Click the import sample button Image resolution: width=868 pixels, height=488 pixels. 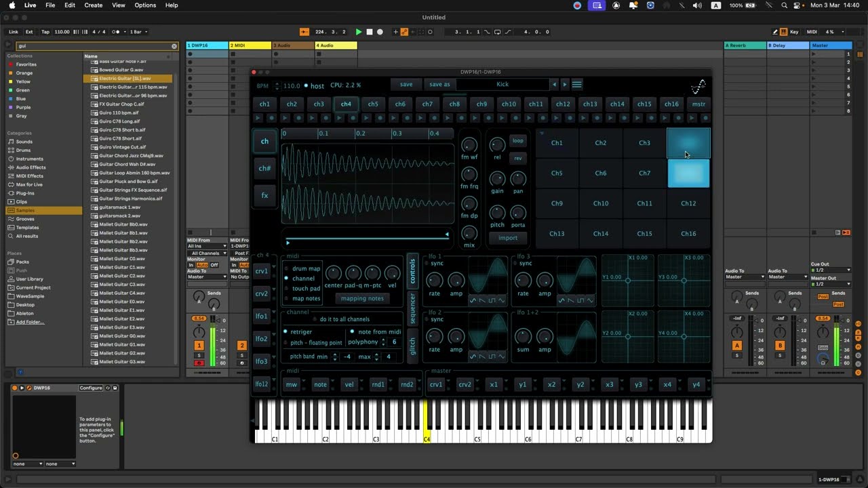pyautogui.click(x=508, y=238)
